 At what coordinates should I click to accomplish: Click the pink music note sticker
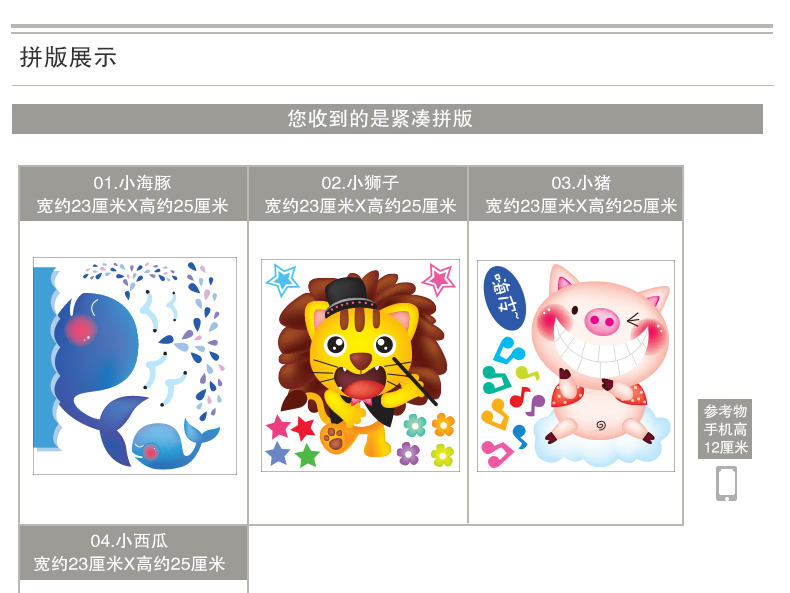(497, 453)
